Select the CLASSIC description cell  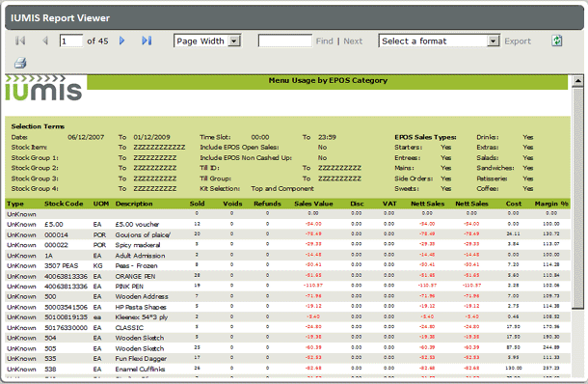129,328
